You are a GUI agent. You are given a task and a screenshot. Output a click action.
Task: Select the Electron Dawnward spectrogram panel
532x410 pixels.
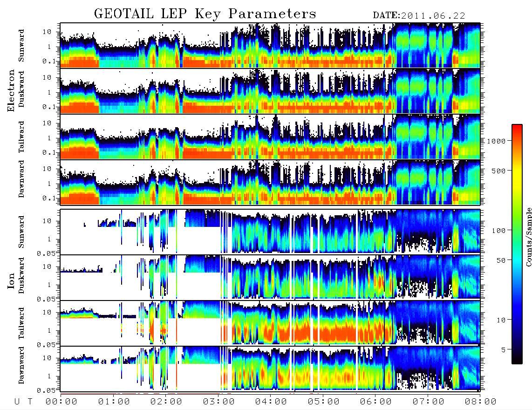270,183
